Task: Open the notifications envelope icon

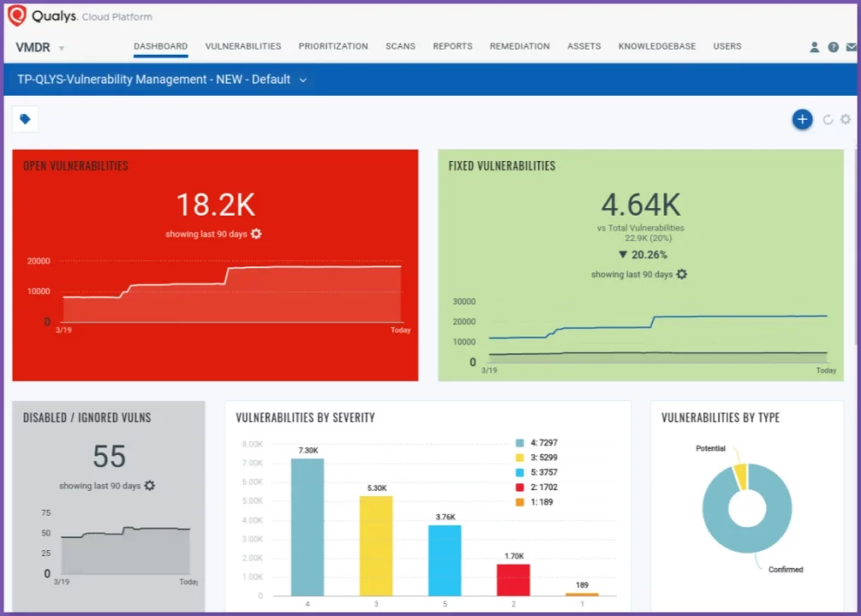Action: (851, 47)
